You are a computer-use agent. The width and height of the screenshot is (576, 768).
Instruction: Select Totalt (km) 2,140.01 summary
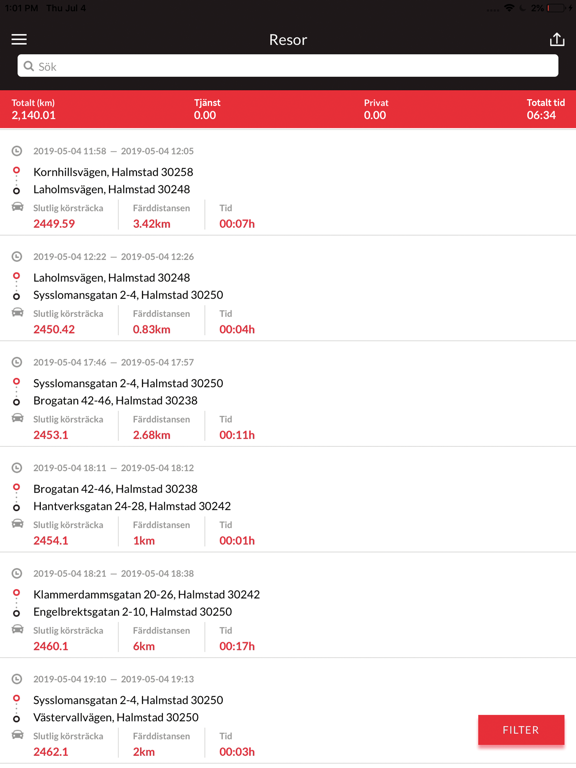(33, 109)
